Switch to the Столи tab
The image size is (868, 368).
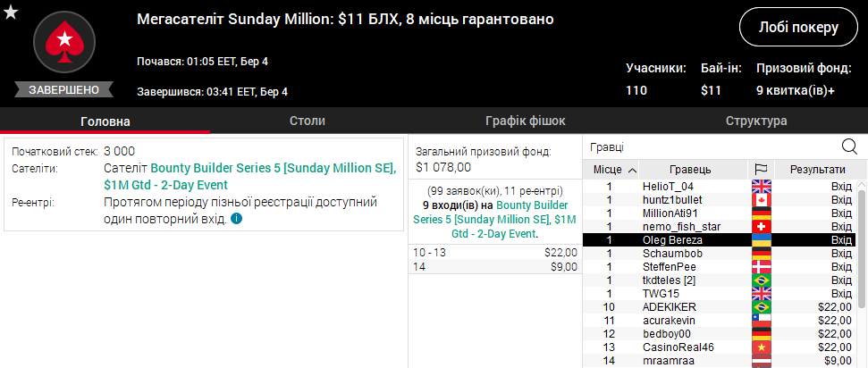click(308, 121)
